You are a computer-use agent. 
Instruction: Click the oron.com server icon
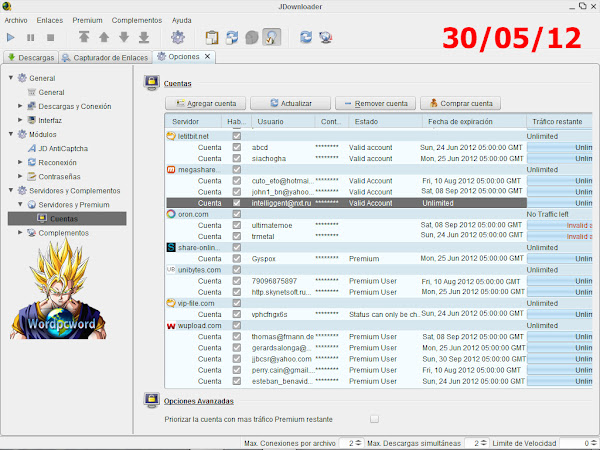[x=171, y=214]
